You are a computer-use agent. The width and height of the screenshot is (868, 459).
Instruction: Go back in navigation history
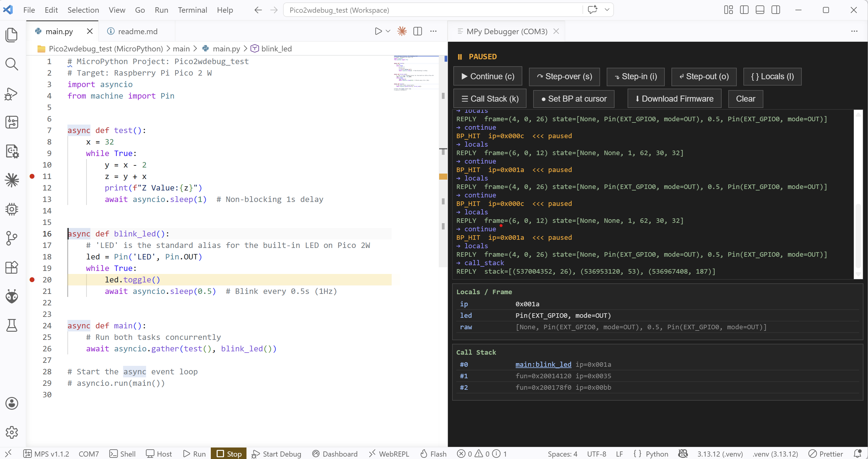coord(258,10)
